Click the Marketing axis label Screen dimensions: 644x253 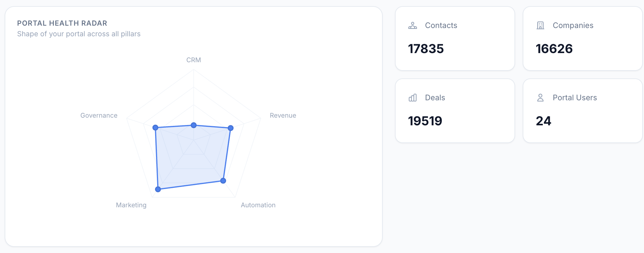131,205
